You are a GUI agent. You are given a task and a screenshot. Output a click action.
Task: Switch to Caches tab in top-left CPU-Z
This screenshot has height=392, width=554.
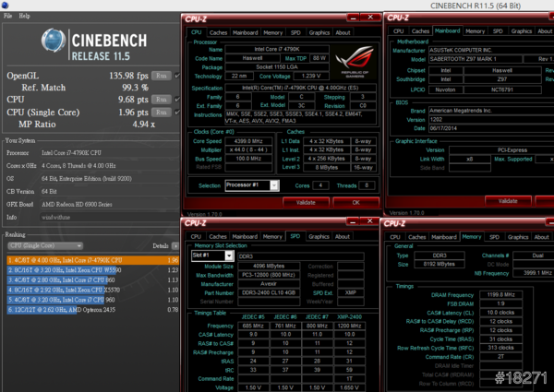218,32
